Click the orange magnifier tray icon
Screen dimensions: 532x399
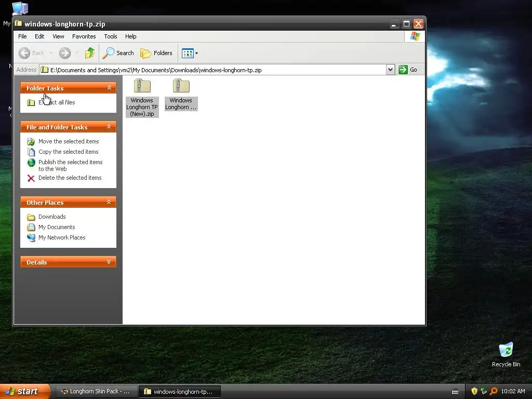click(494, 391)
